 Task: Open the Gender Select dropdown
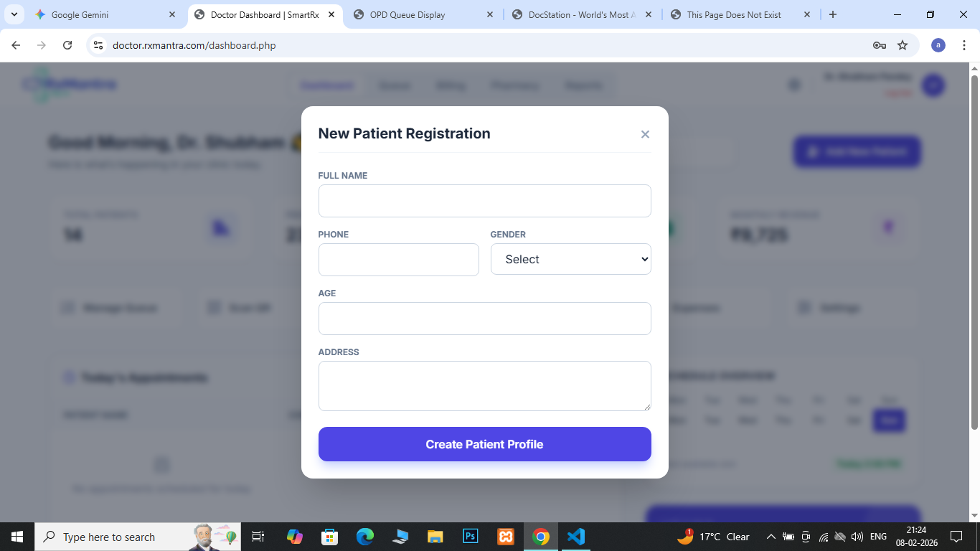tap(570, 259)
